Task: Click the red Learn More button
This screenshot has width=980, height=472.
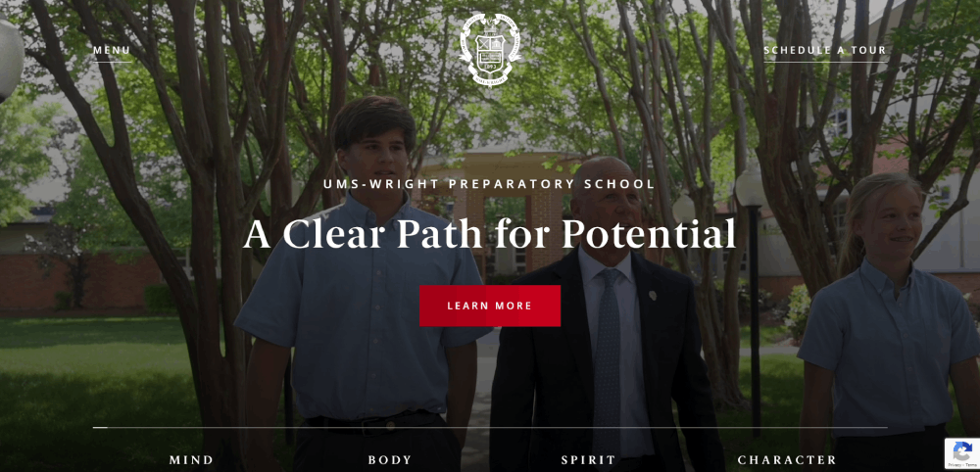Action: point(490,306)
